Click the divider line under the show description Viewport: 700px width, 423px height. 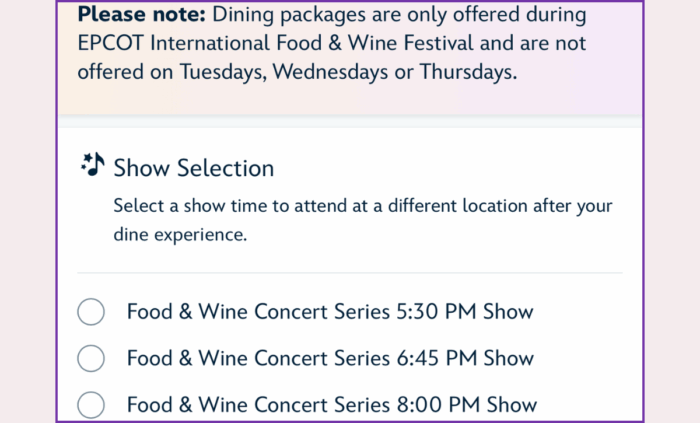(x=350, y=272)
